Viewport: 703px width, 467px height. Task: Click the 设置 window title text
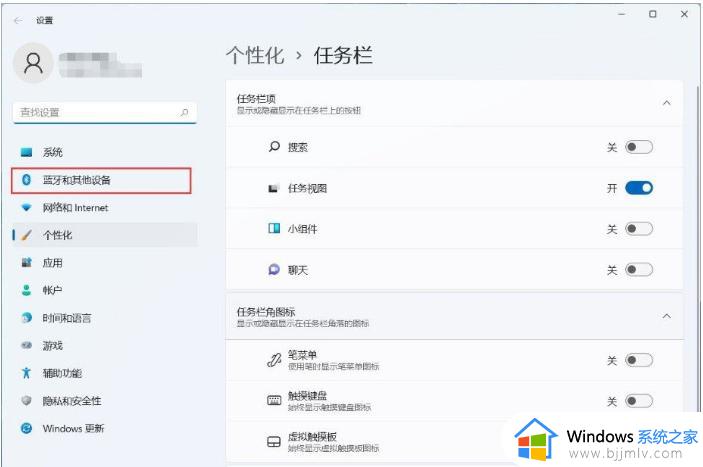[44, 20]
